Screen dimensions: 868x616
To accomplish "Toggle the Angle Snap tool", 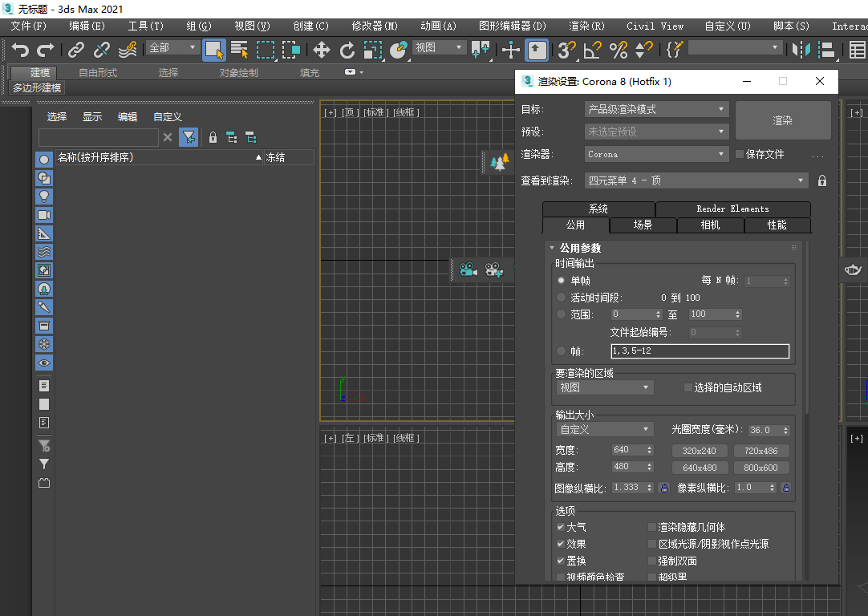I will click(593, 50).
